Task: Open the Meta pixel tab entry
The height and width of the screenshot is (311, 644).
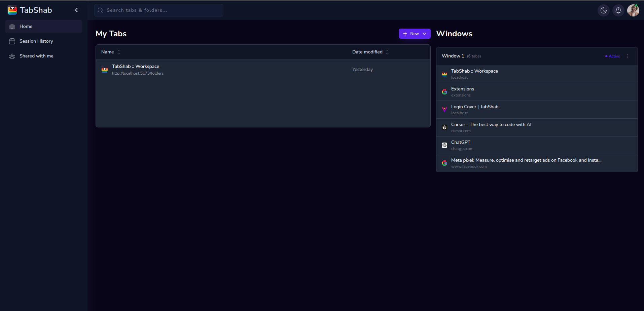Action: 526,163
